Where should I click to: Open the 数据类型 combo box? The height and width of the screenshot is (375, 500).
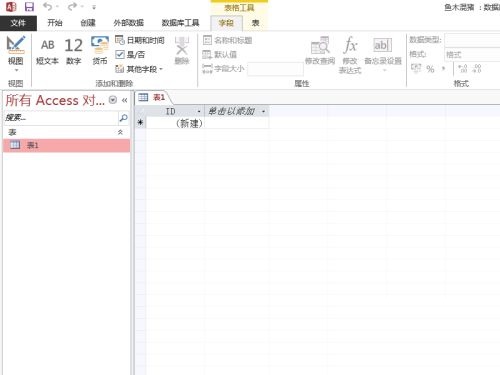[472, 40]
